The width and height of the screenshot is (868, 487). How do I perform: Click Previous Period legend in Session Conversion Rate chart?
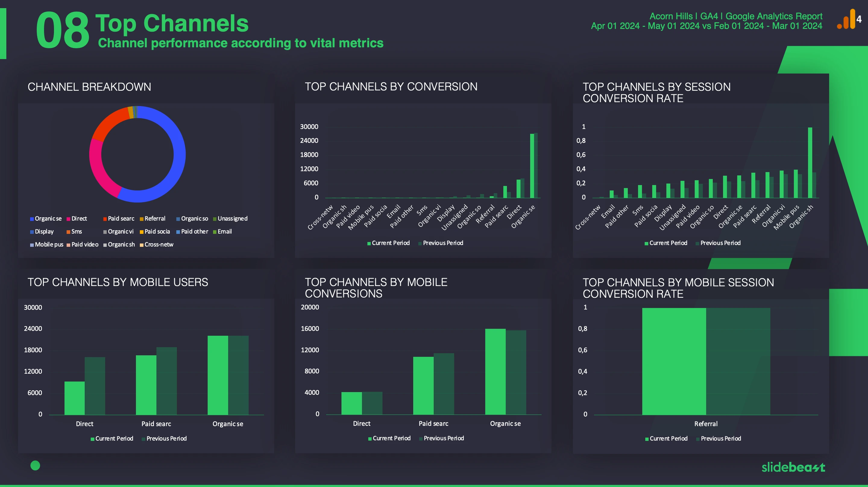tap(719, 243)
